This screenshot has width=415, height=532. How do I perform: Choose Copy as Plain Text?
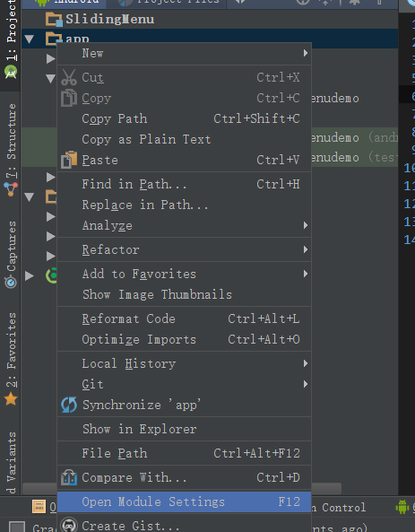pos(184,139)
